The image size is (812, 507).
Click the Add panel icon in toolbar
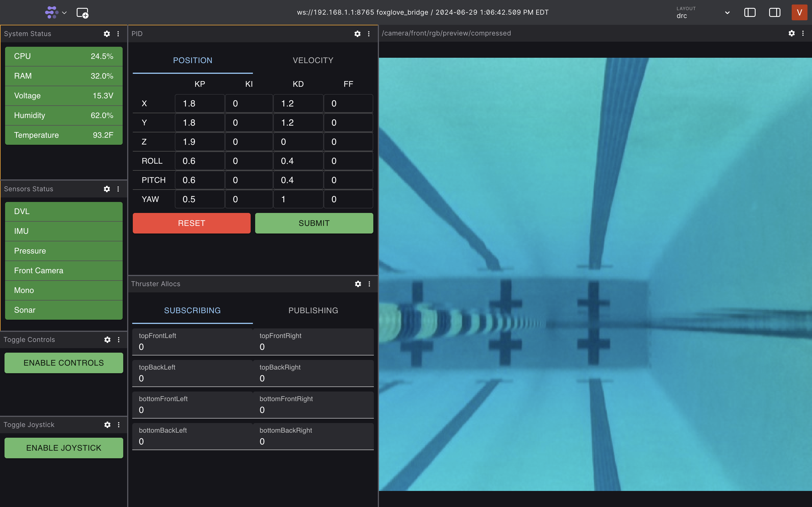click(82, 13)
